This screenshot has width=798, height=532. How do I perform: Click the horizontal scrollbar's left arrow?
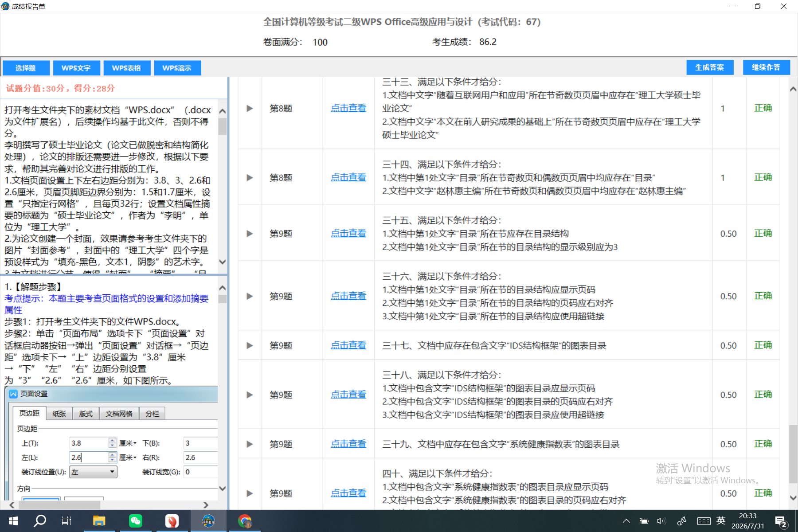point(12,505)
